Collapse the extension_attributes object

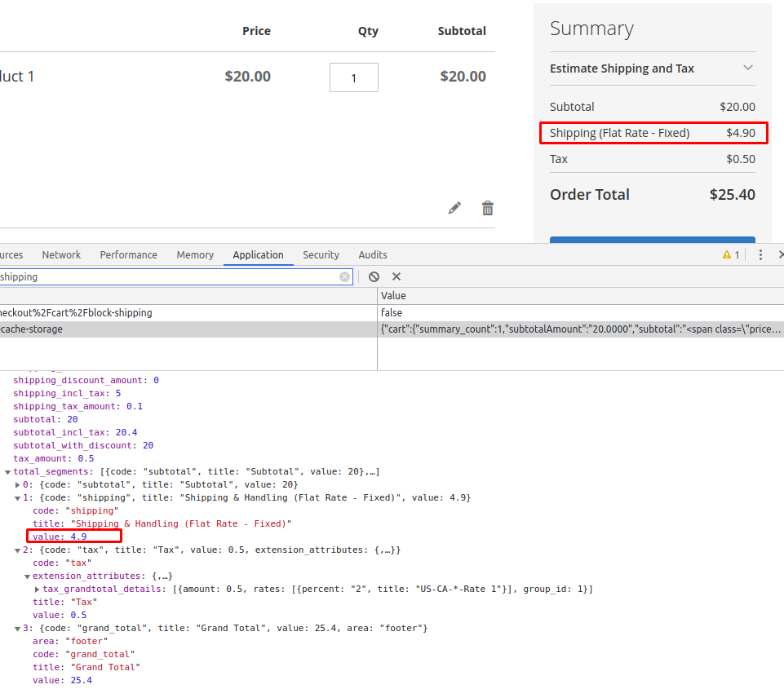click(x=28, y=576)
